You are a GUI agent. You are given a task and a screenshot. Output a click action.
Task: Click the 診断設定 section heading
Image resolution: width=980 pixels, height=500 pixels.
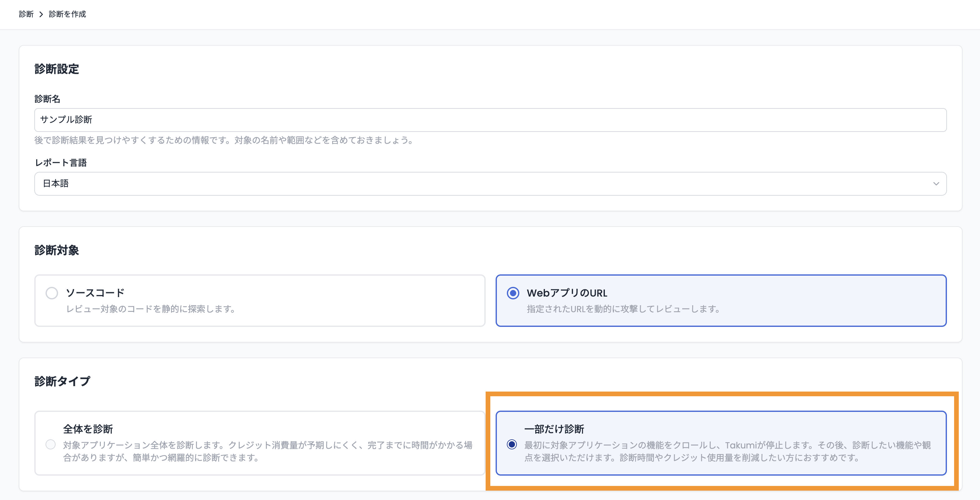pyautogui.click(x=57, y=70)
